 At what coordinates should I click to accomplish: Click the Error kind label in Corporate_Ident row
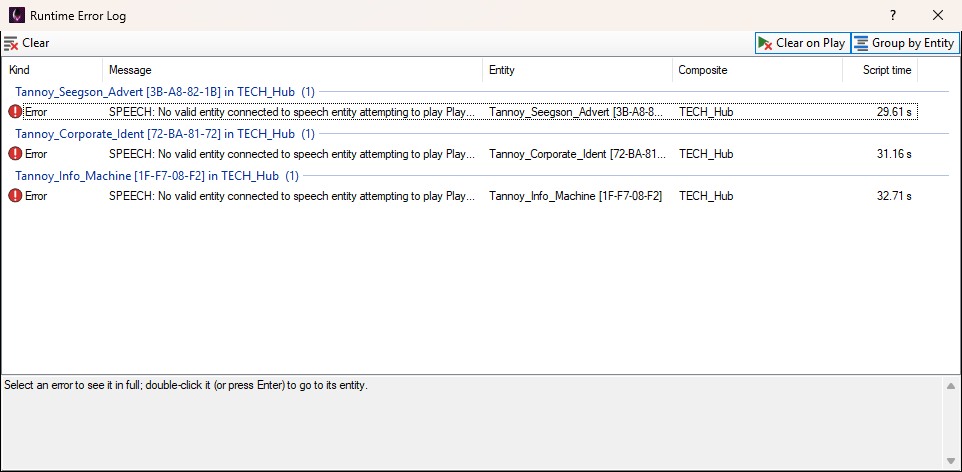point(36,153)
